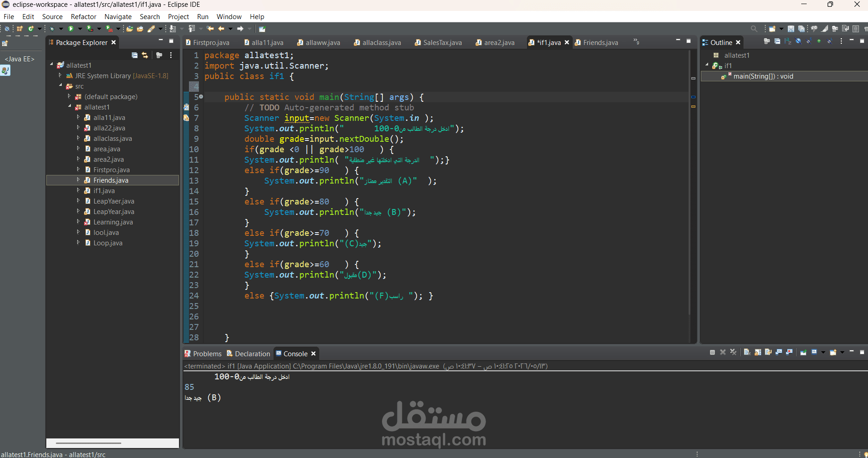This screenshot has height=458, width=868.
Task: Click the Java EE perspective button
Action: [20, 59]
